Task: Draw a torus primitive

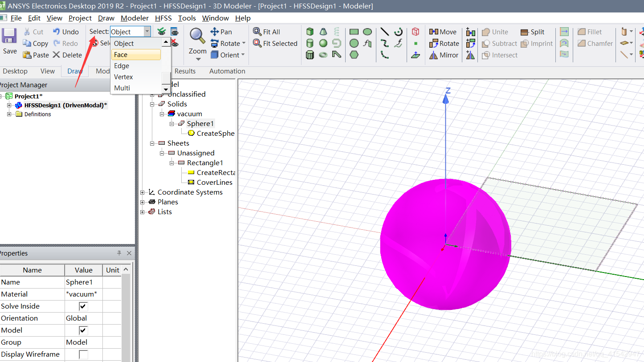Action: tap(323, 55)
